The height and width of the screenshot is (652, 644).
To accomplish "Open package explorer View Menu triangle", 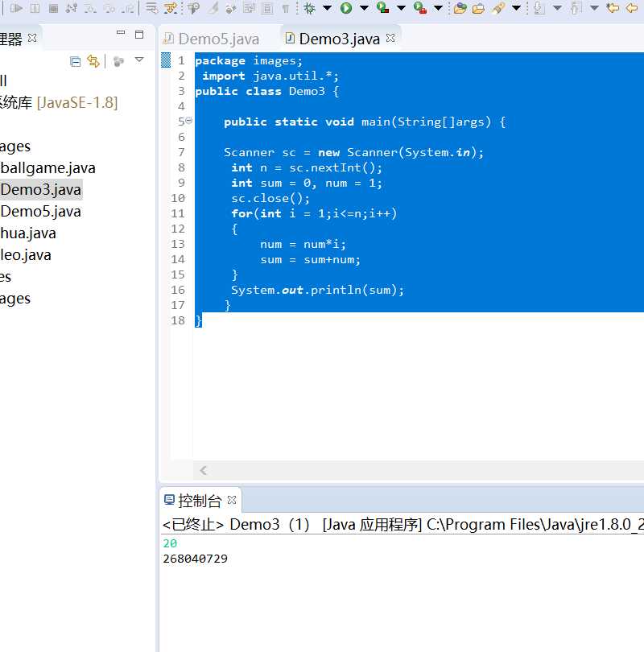I will point(139,60).
